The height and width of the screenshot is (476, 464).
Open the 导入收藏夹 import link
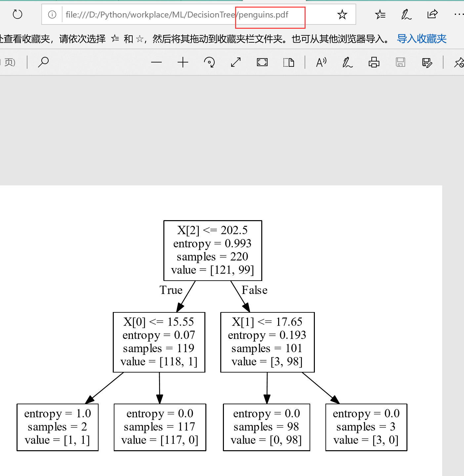(421, 39)
